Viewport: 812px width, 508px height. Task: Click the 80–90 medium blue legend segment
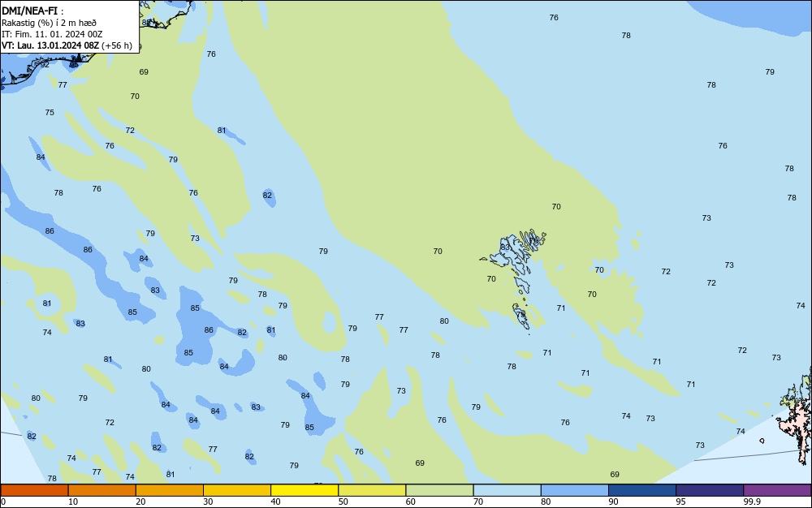575,490
